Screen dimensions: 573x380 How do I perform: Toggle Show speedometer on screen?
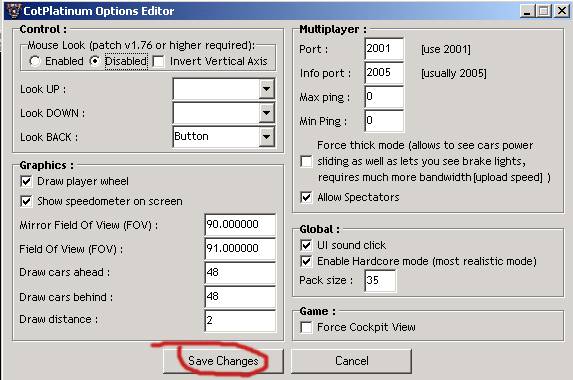coord(26,201)
